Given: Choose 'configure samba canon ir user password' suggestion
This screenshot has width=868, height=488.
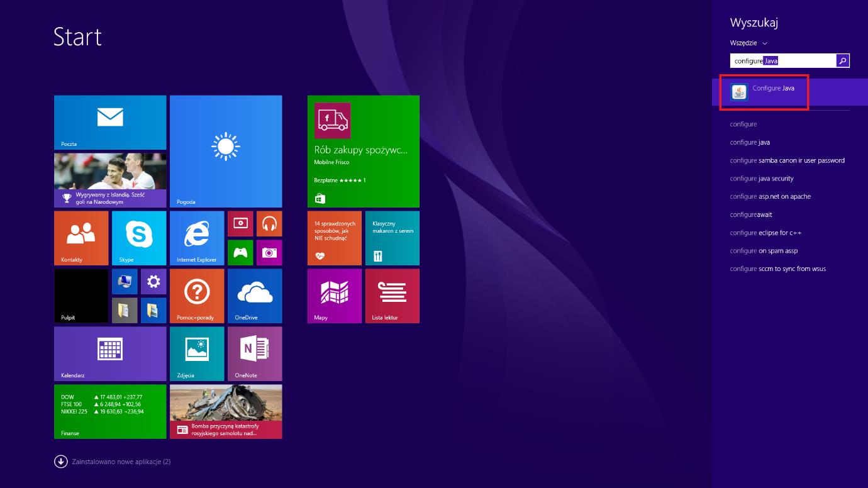Looking at the screenshot, I should tap(787, 160).
